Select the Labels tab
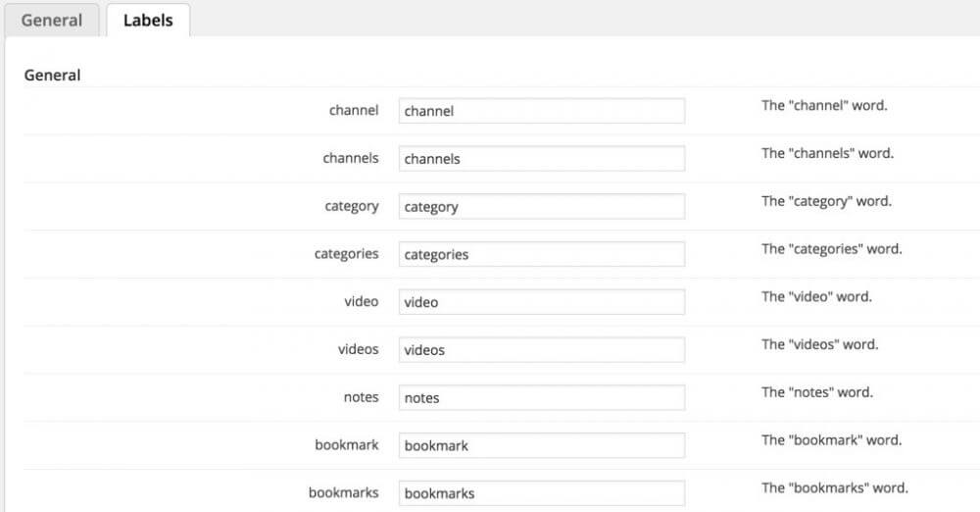 click(x=148, y=21)
